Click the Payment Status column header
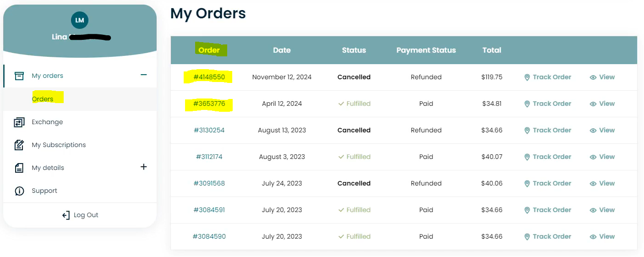 click(x=426, y=50)
